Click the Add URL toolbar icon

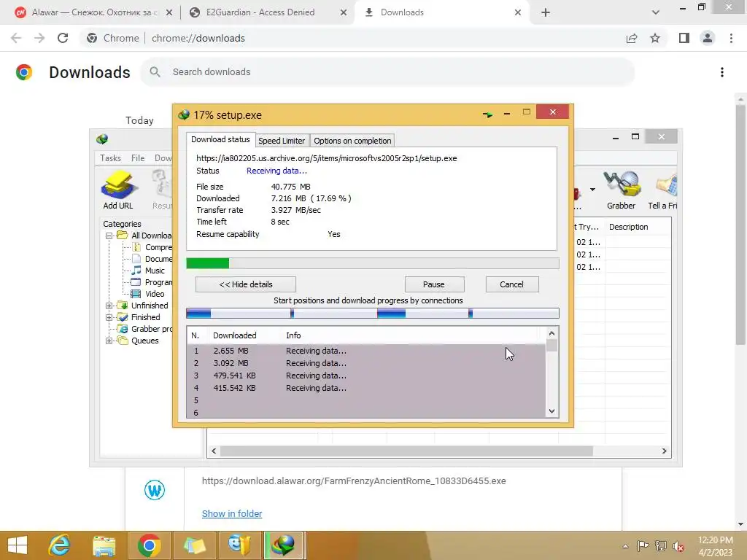[118, 190]
